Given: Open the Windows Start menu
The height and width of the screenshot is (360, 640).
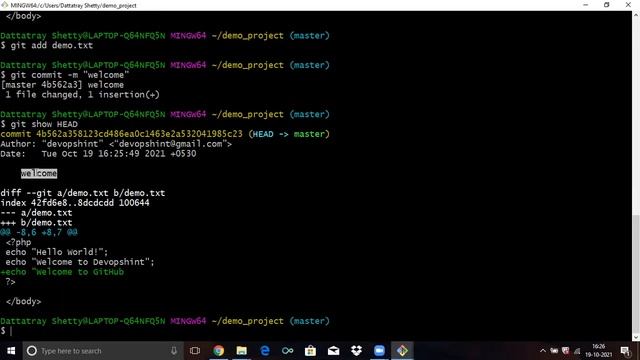Looking at the screenshot, I should (11, 351).
